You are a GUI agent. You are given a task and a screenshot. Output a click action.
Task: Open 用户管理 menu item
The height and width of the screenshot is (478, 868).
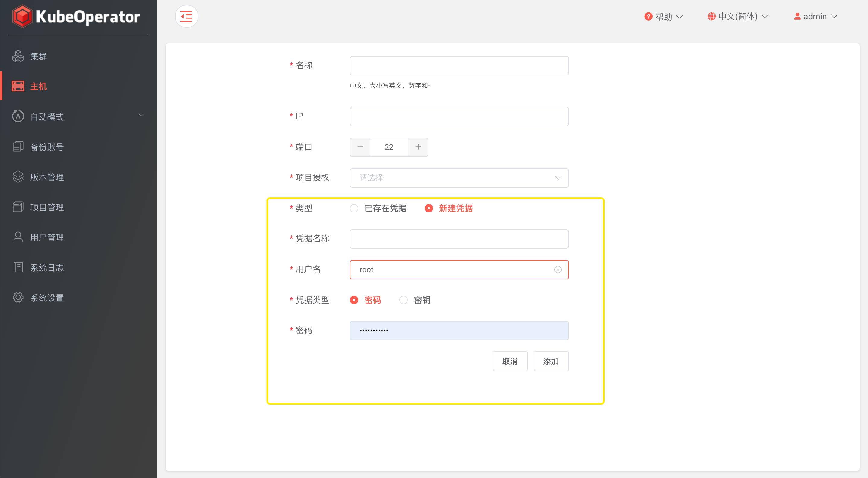pyautogui.click(x=78, y=237)
